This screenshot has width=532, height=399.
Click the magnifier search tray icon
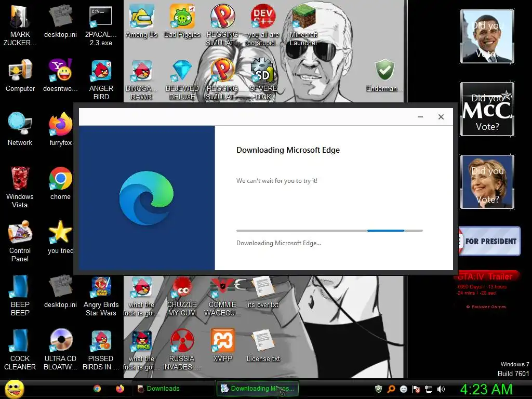391,389
